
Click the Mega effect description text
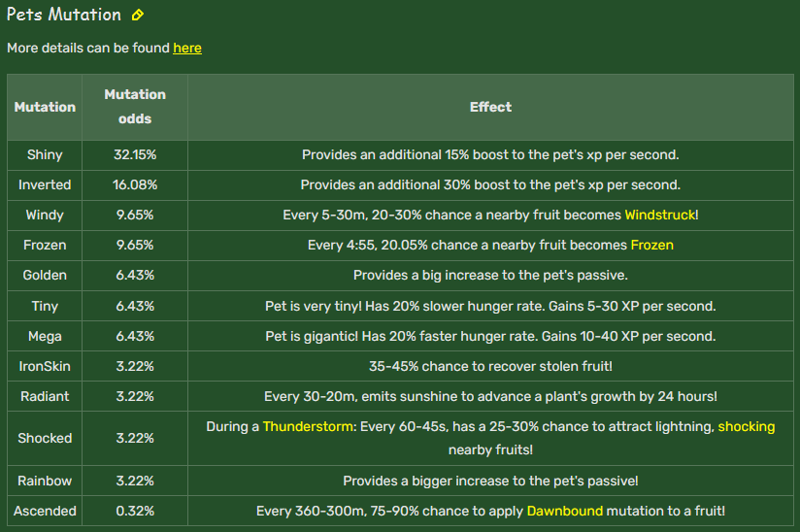(x=490, y=336)
